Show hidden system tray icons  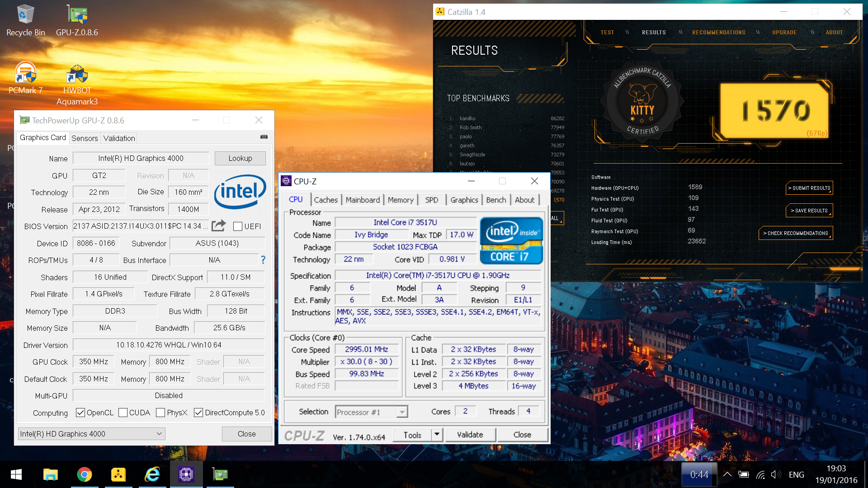[727, 474]
